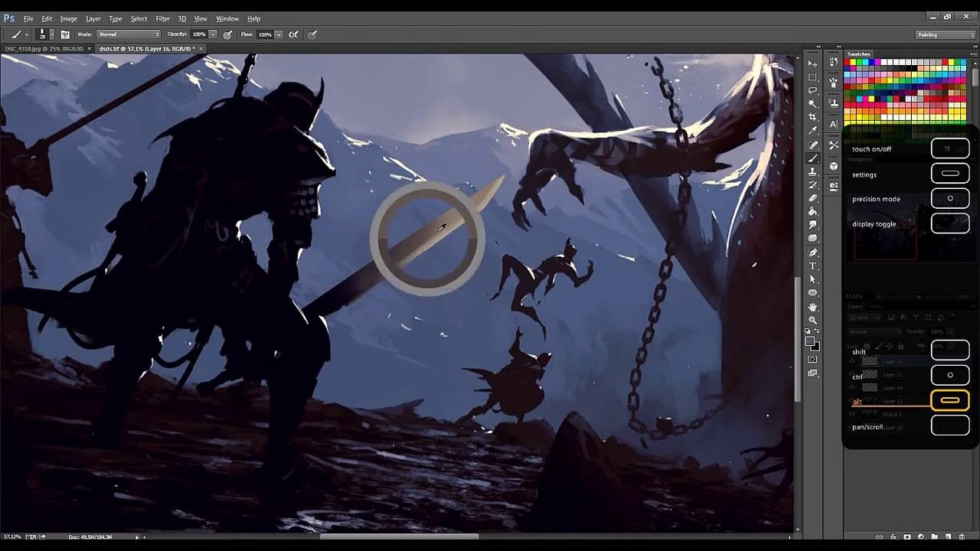Select the Clone Stamp tool
Screen dimensions: 980x551
tap(812, 171)
